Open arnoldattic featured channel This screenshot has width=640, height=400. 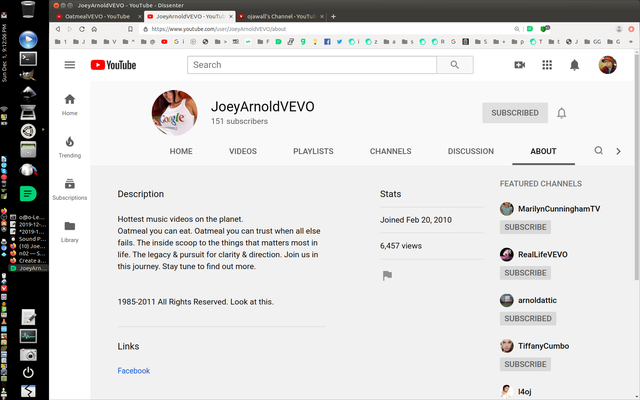pyautogui.click(x=537, y=300)
